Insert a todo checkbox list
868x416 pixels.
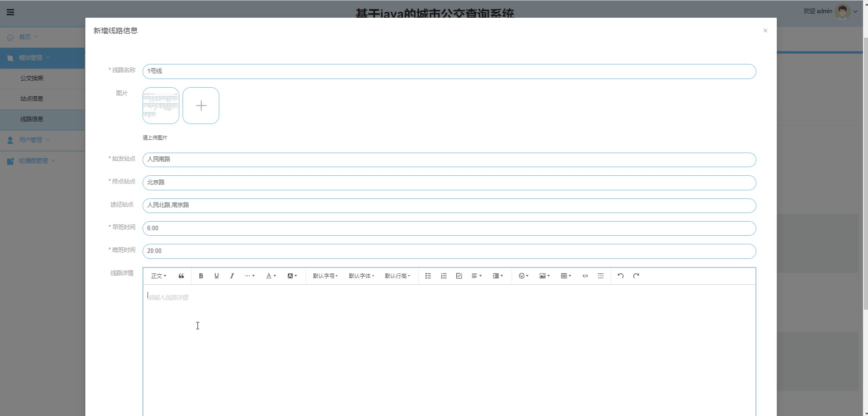(x=459, y=276)
